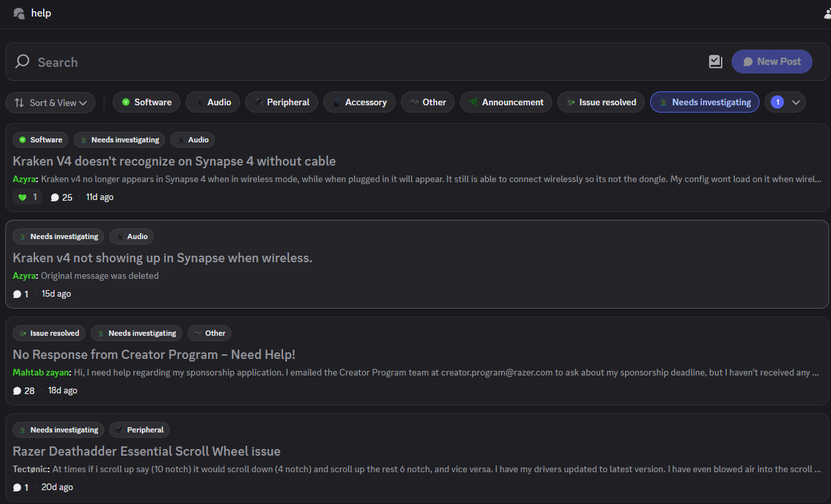Open the mark-as-read checklist icon
This screenshot has width=831, height=504.
(716, 62)
